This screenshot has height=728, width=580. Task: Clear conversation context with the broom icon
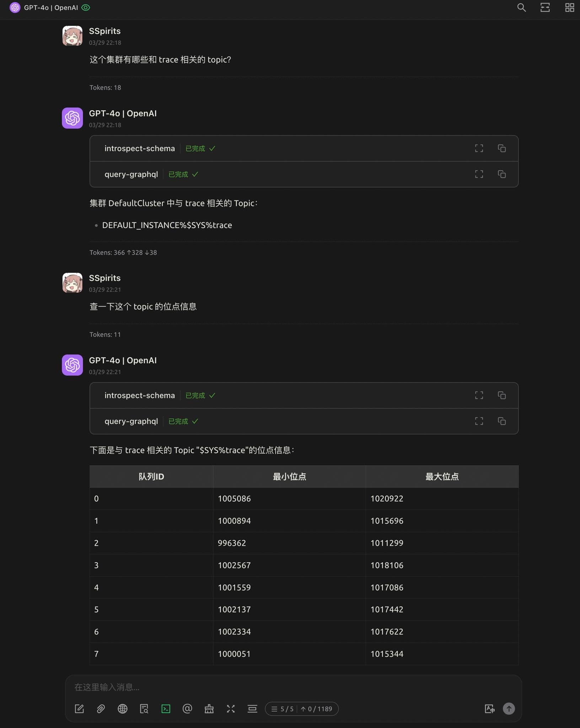pos(209,709)
